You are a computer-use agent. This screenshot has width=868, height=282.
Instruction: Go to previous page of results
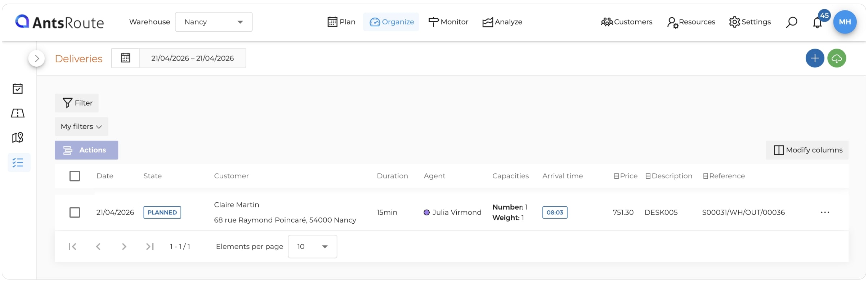tap(98, 246)
